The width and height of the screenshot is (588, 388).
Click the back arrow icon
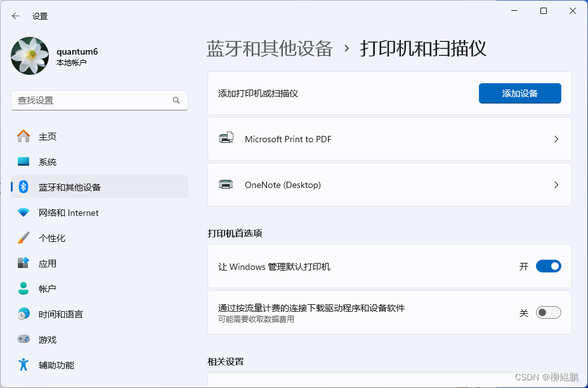tap(15, 16)
